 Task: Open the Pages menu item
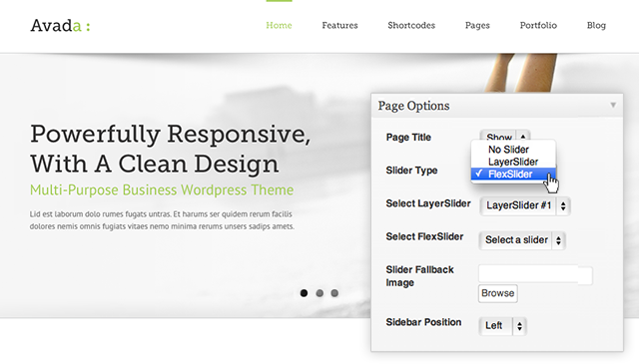tap(477, 25)
